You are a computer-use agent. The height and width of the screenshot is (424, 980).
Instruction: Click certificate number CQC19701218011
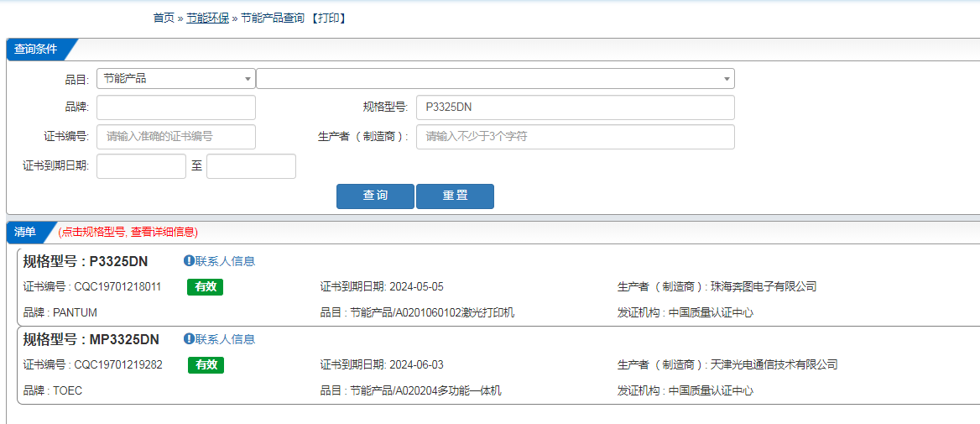point(118,287)
